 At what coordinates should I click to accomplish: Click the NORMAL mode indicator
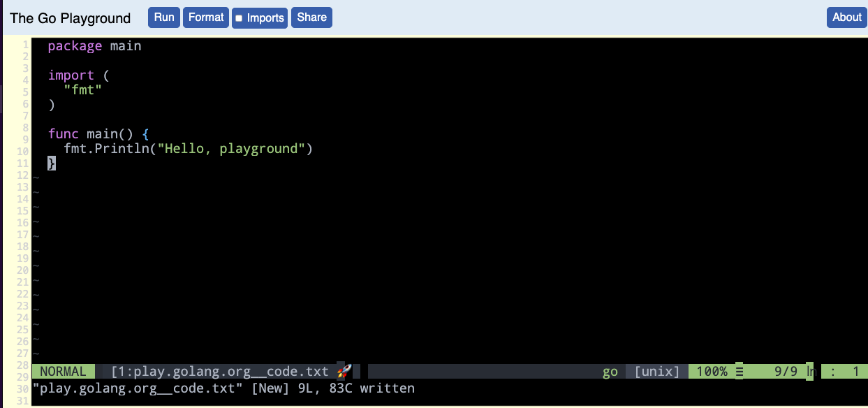click(x=63, y=371)
